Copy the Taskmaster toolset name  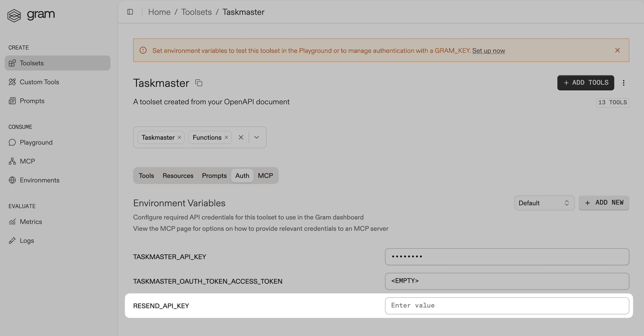[x=199, y=83]
